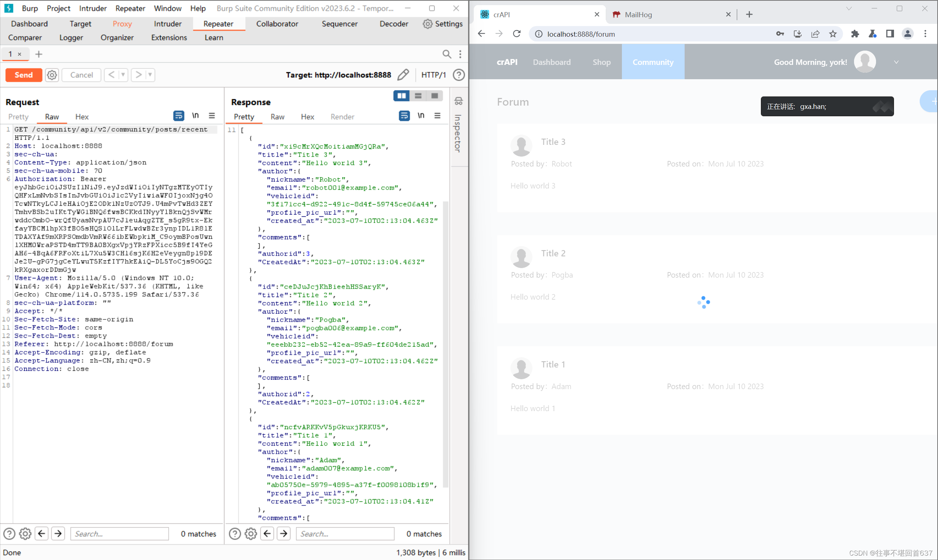
Task: Expand the previous request history dropdown arrow
Action: (123, 75)
